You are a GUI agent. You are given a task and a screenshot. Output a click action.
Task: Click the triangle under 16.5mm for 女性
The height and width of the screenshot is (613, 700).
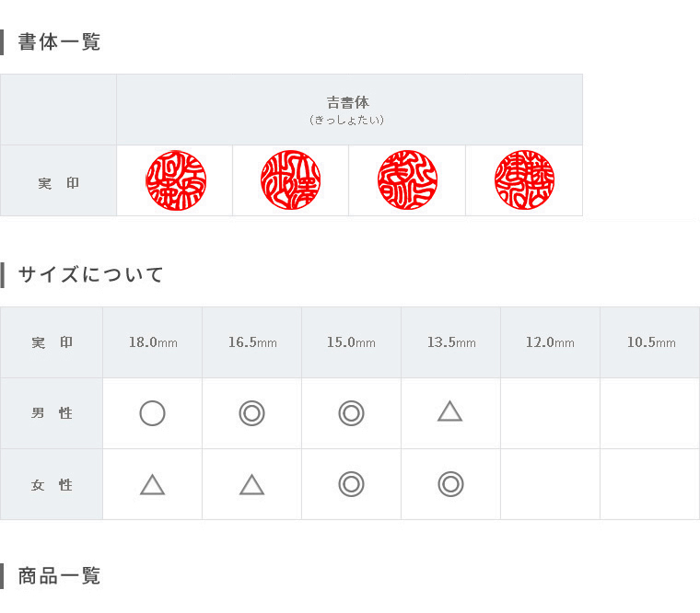251,484
